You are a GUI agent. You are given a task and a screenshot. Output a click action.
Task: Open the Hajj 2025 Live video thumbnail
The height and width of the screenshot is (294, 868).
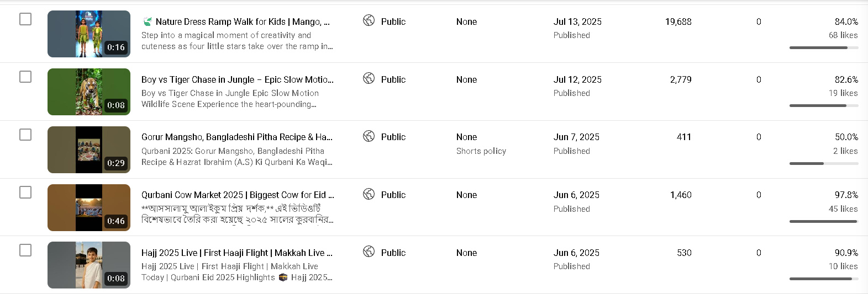point(89,265)
